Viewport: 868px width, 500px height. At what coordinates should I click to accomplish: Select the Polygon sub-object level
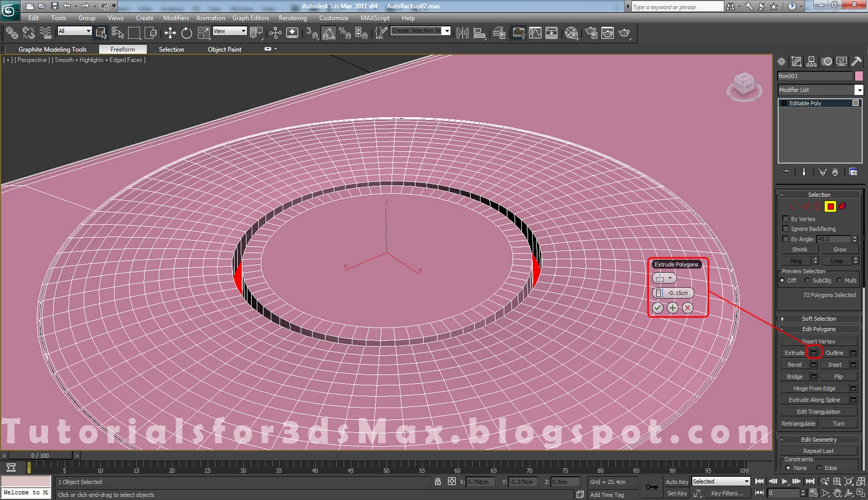click(830, 206)
